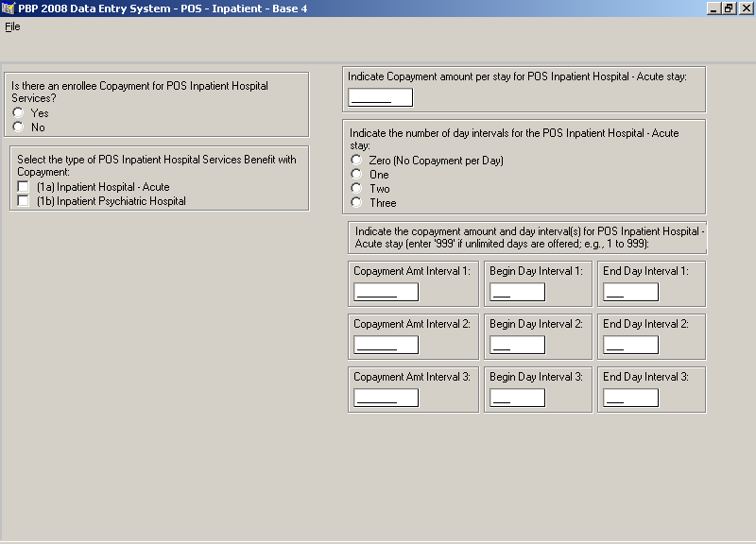Click the PBP application icon in title bar
The image size is (756, 544).
tap(9, 8)
